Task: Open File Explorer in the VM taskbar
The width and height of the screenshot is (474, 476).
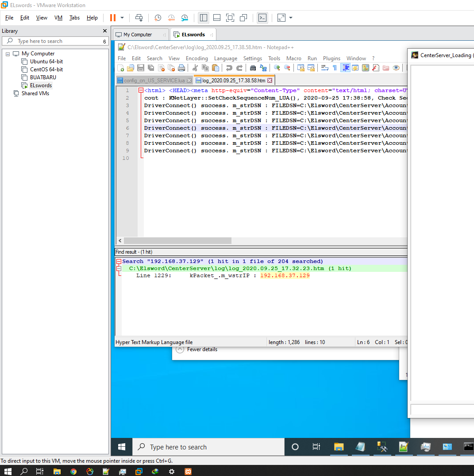Action: 339,447
